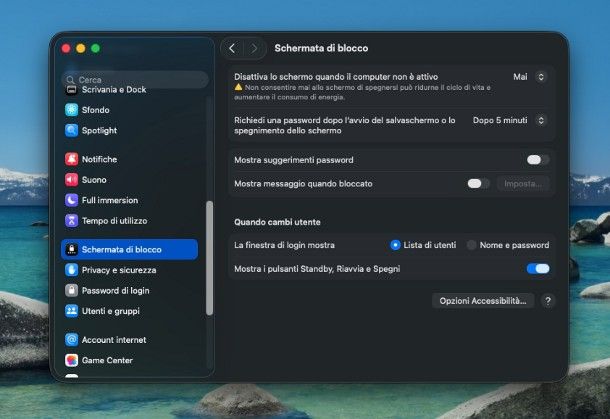Image resolution: width=610 pixels, height=419 pixels.
Task: Open Notifiche settings section
Action: click(x=129, y=159)
